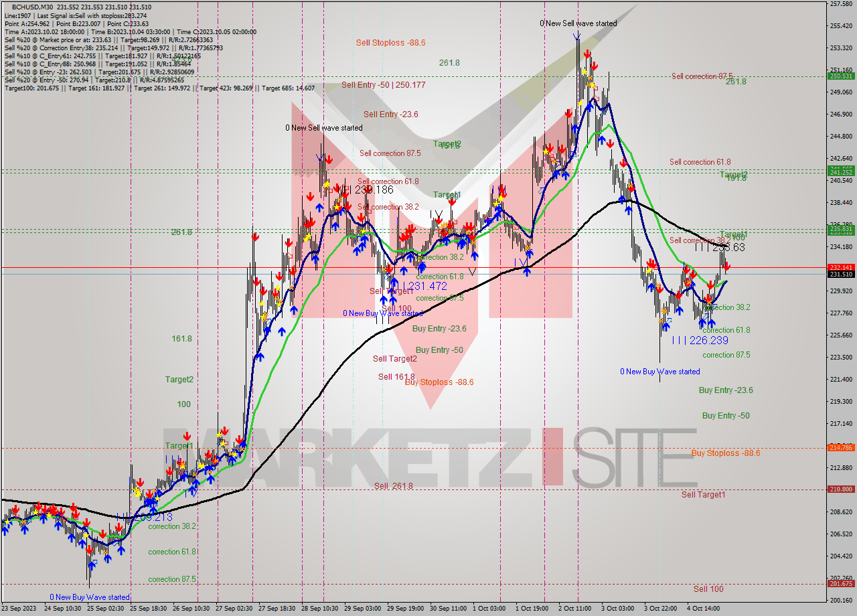Click the 225.660 price axis value

pyautogui.click(x=841, y=335)
